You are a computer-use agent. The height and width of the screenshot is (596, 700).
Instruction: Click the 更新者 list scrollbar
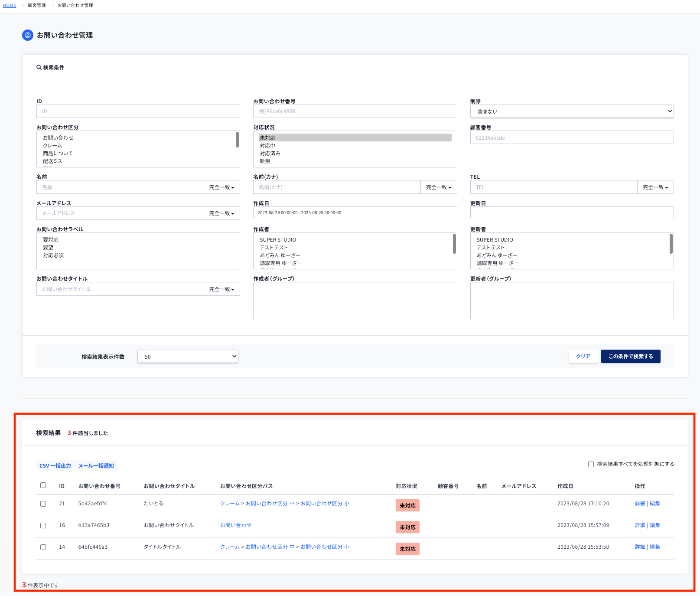(x=671, y=243)
